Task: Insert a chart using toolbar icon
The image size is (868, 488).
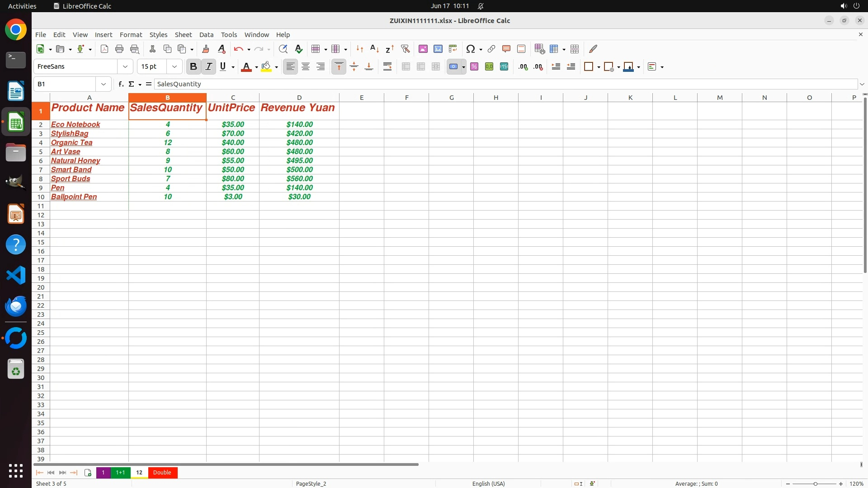Action: click(x=438, y=49)
